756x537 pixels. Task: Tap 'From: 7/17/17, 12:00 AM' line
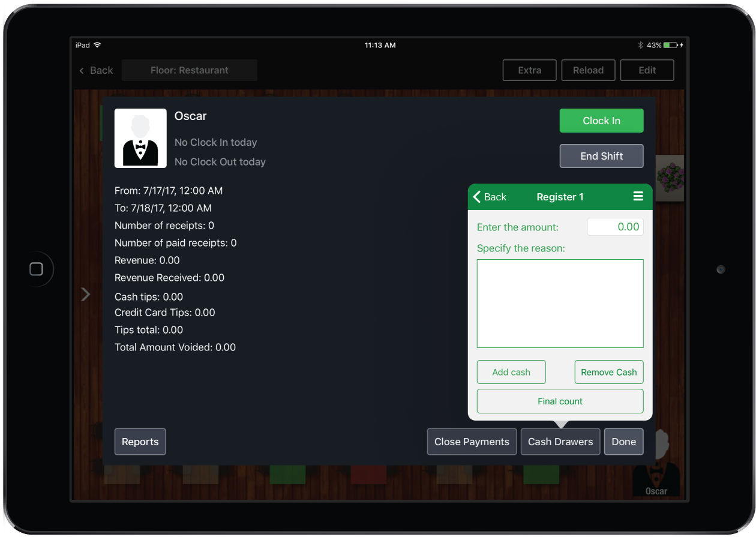pyautogui.click(x=169, y=191)
